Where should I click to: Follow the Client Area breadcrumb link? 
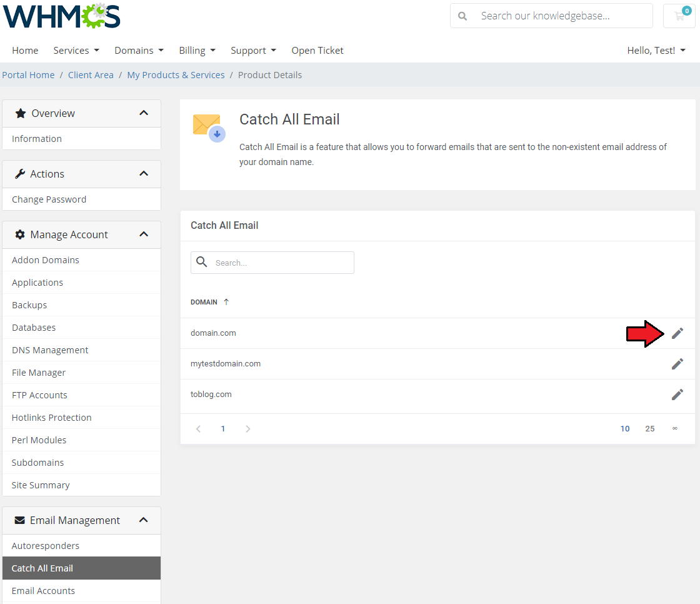pos(91,75)
